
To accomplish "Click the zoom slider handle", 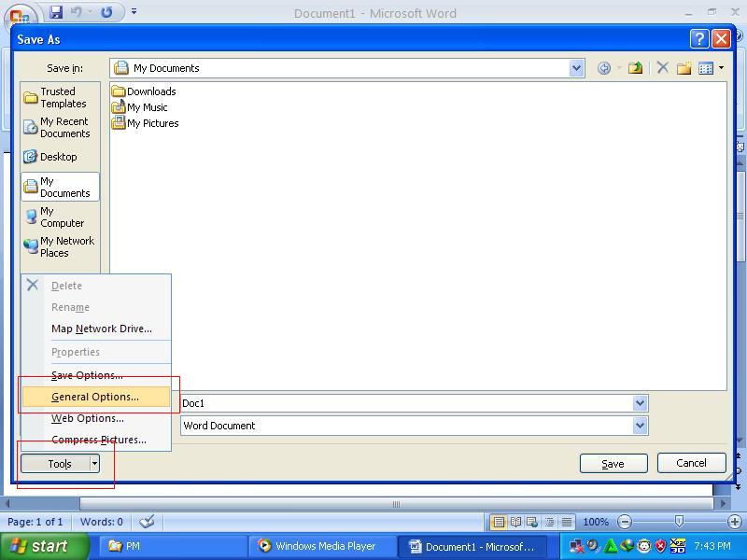I will coord(679,522).
